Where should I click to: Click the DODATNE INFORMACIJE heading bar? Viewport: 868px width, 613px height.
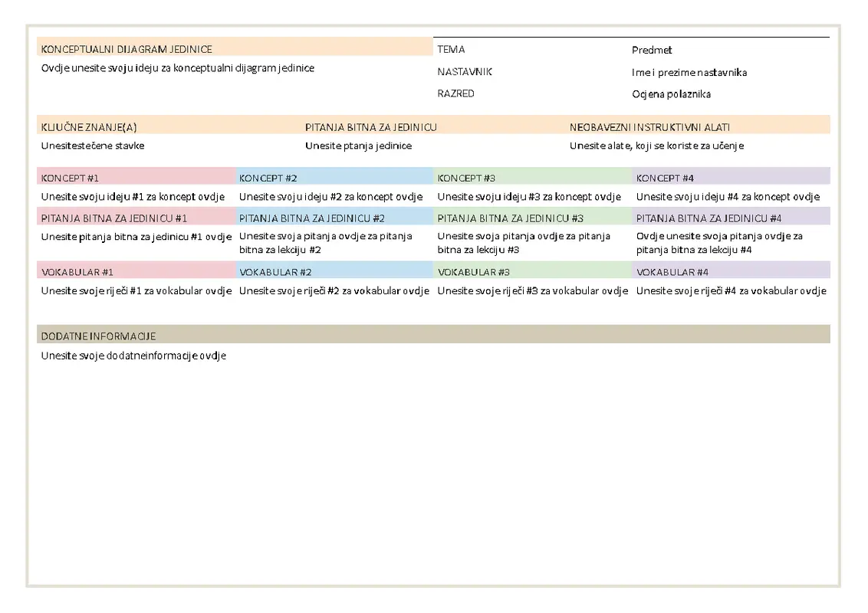coord(433,334)
